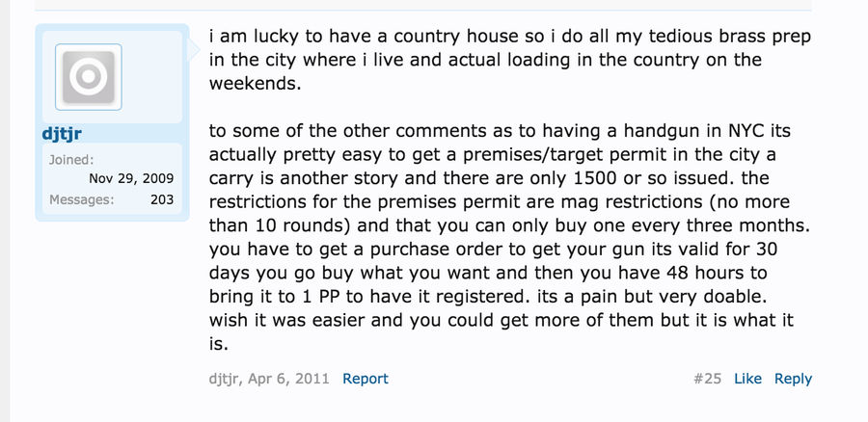The width and height of the screenshot is (868, 422).
Task: Click the 'Messages:' label in user panel
Action: (81, 199)
